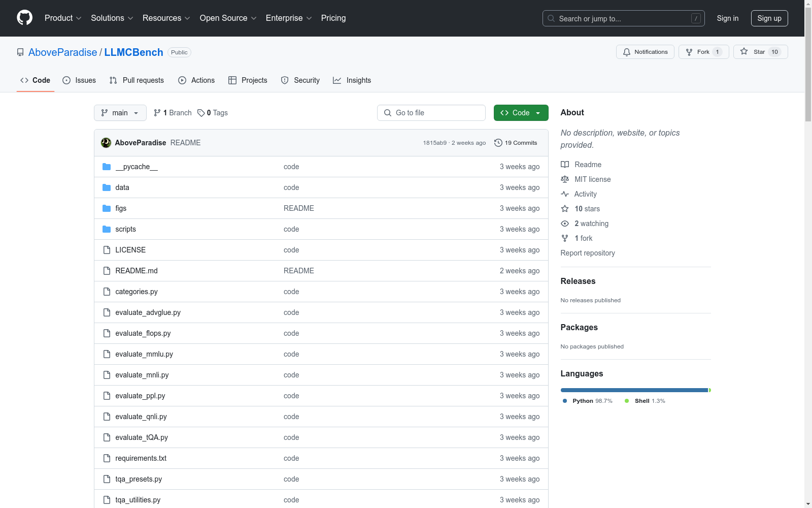This screenshot has height=508, width=812.
Task: Click the Sign up button
Action: click(x=769, y=18)
